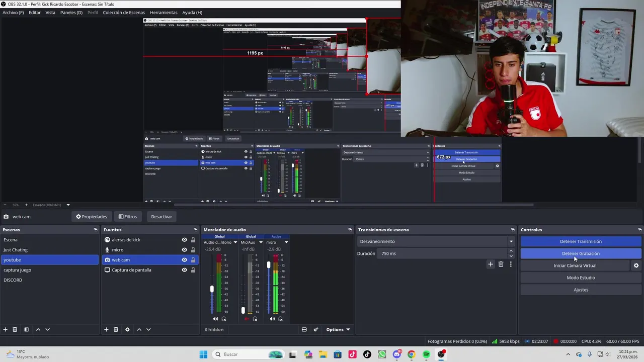
Task: Hide the Captura de pantalla source
Action: 184,270
